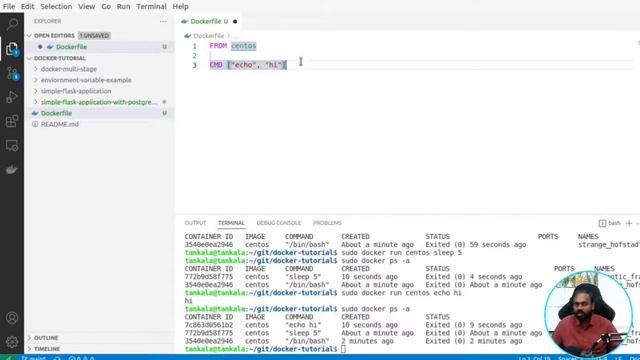Open the Terminal menu

pos(151,7)
